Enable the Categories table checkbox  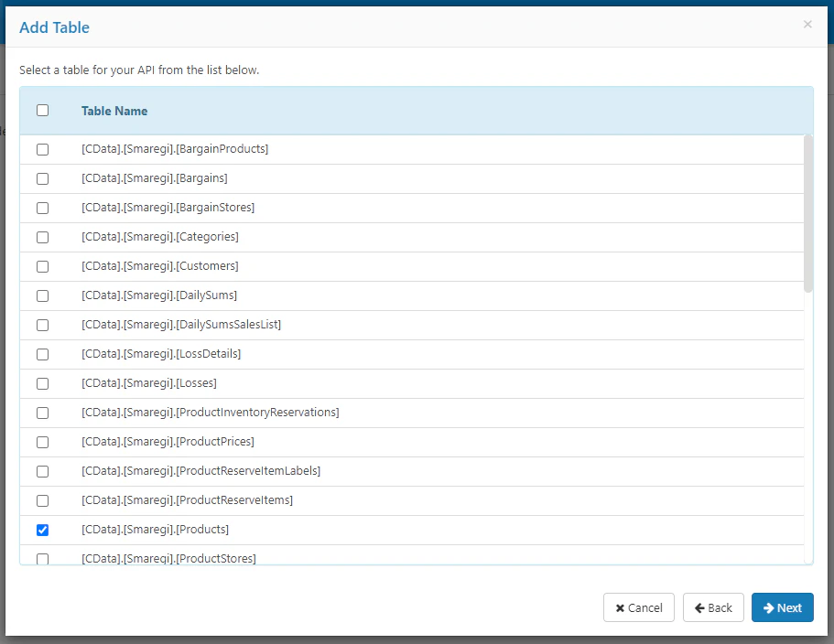[x=42, y=237]
